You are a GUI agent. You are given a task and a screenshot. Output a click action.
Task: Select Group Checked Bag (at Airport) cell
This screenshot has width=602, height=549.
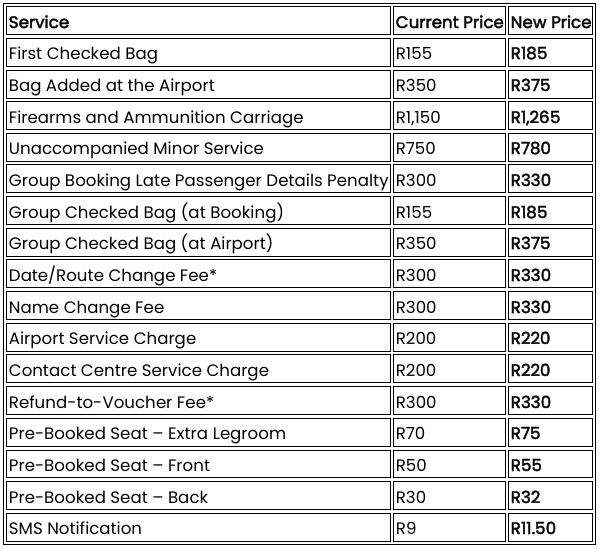(x=198, y=243)
